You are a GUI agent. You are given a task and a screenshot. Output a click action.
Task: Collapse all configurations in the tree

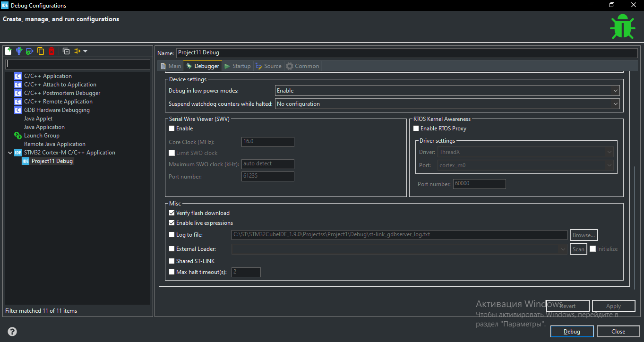click(66, 51)
